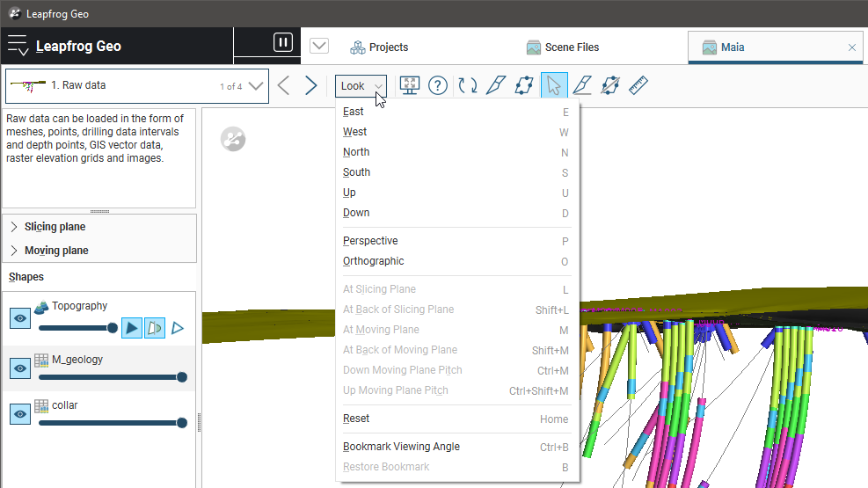Toggle Topography back face display
This screenshot has width=868, height=488.
point(155,328)
